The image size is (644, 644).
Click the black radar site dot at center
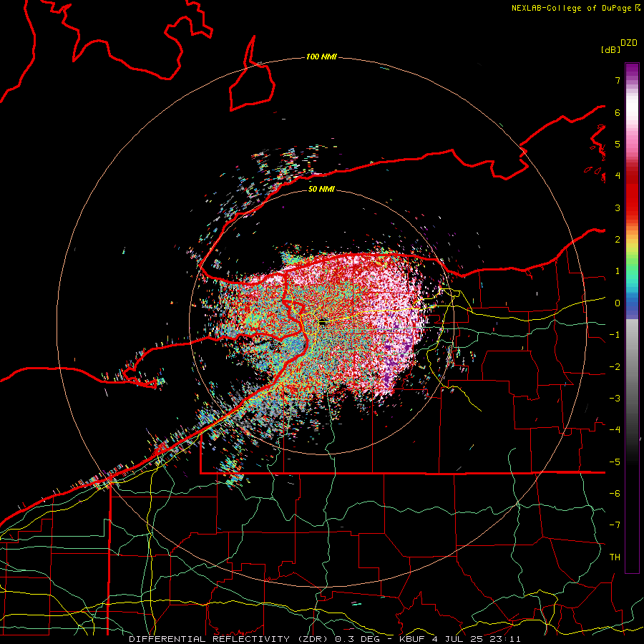(322, 323)
